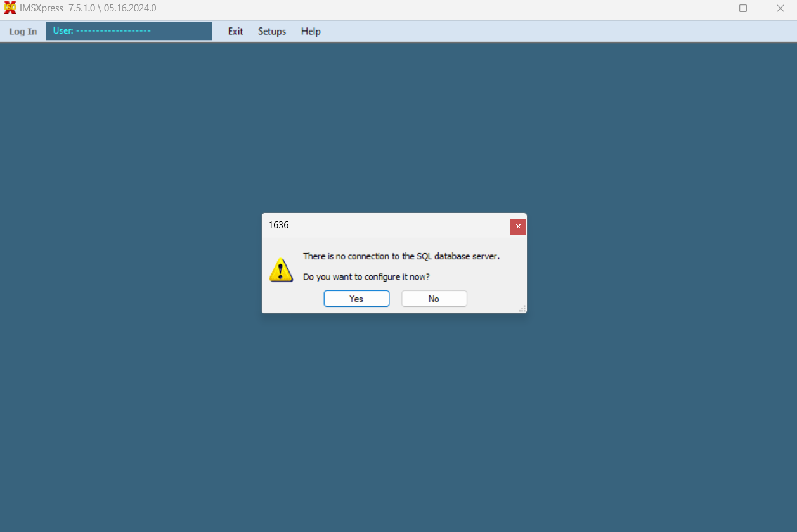Click the dialog title '1636'
The image size is (797, 532).
tap(278, 225)
